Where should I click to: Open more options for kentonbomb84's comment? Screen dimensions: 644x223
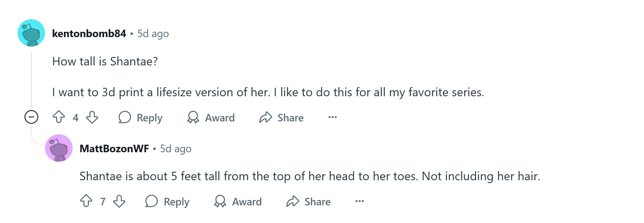(333, 117)
